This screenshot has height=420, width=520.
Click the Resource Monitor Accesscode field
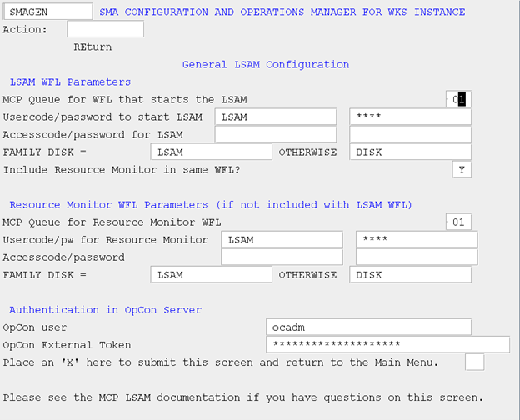[282, 257]
